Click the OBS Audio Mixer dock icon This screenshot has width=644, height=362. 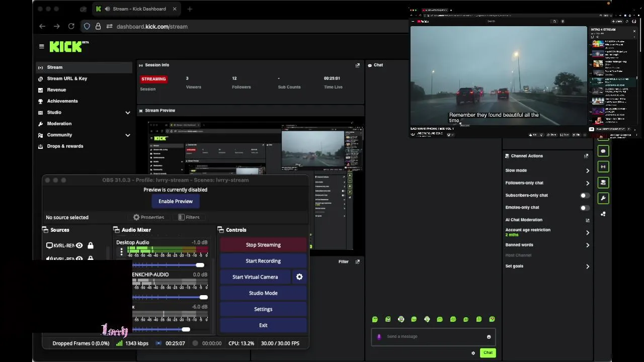click(116, 230)
